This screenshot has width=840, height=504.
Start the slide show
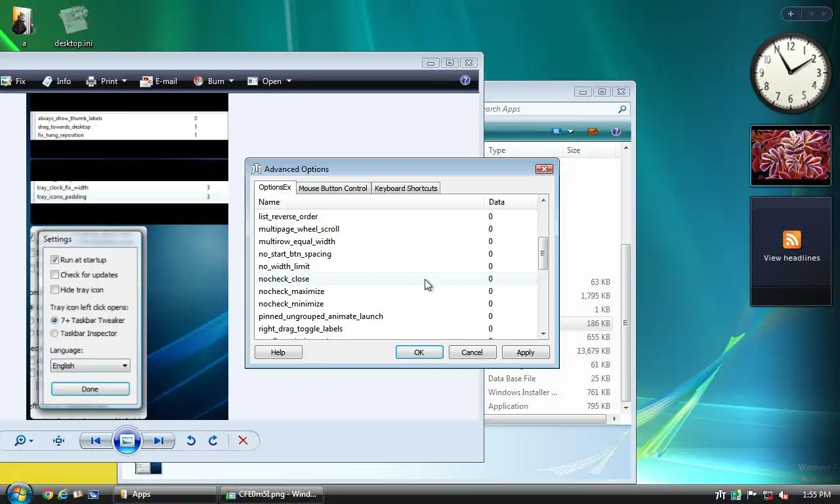[127, 441]
